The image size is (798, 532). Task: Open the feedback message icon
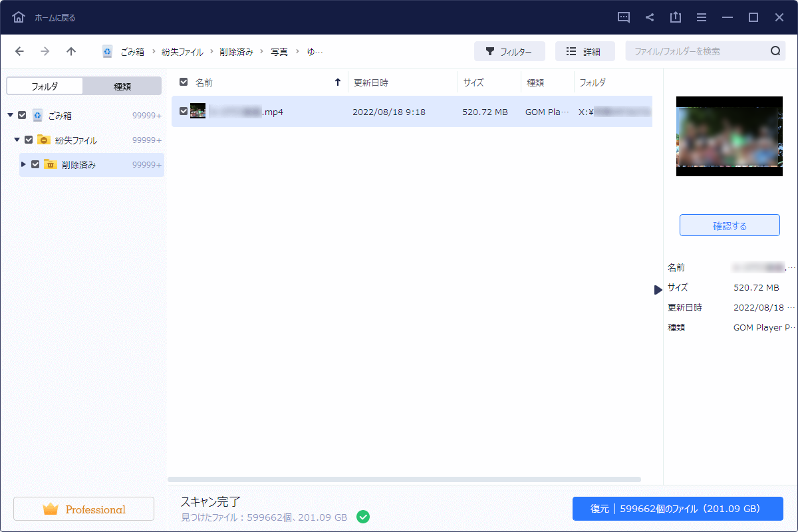(624, 17)
